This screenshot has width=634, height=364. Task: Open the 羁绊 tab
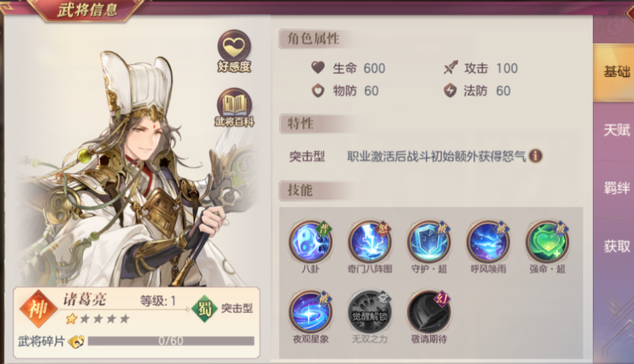click(x=614, y=188)
